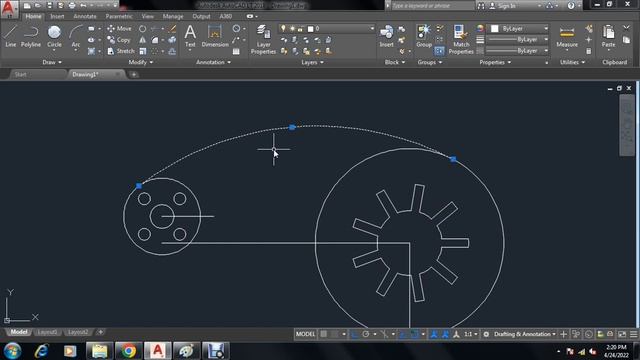640x360 pixels.
Task: Open the Manage ribbon tab
Action: coord(173,16)
